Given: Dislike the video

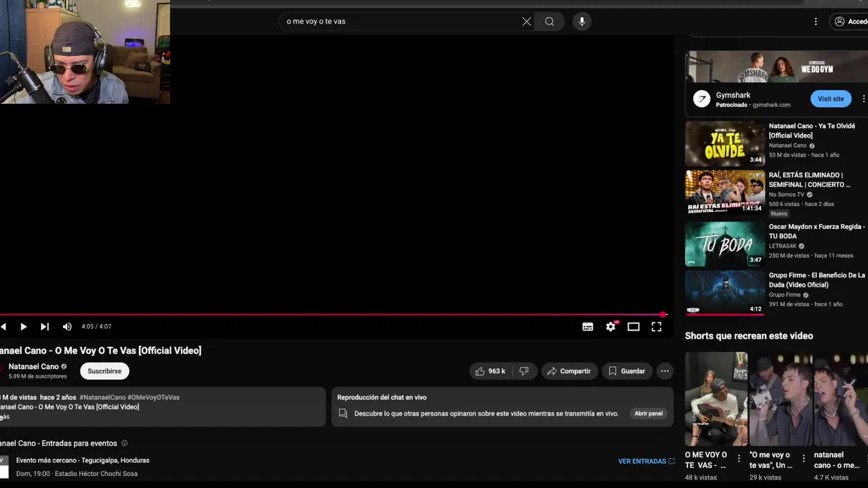Looking at the screenshot, I should tap(524, 371).
